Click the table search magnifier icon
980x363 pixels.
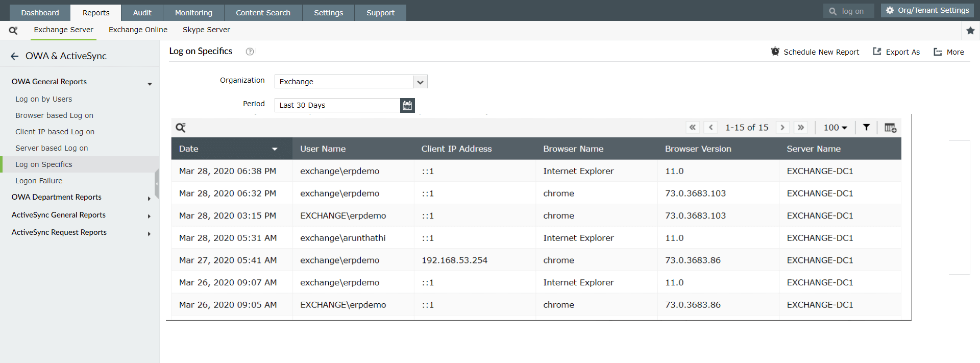181,128
